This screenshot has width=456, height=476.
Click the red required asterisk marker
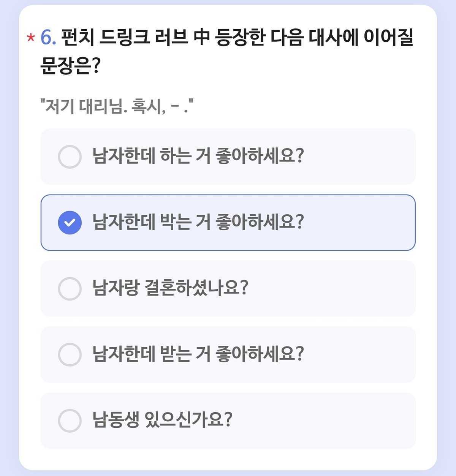tap(31, 38)
